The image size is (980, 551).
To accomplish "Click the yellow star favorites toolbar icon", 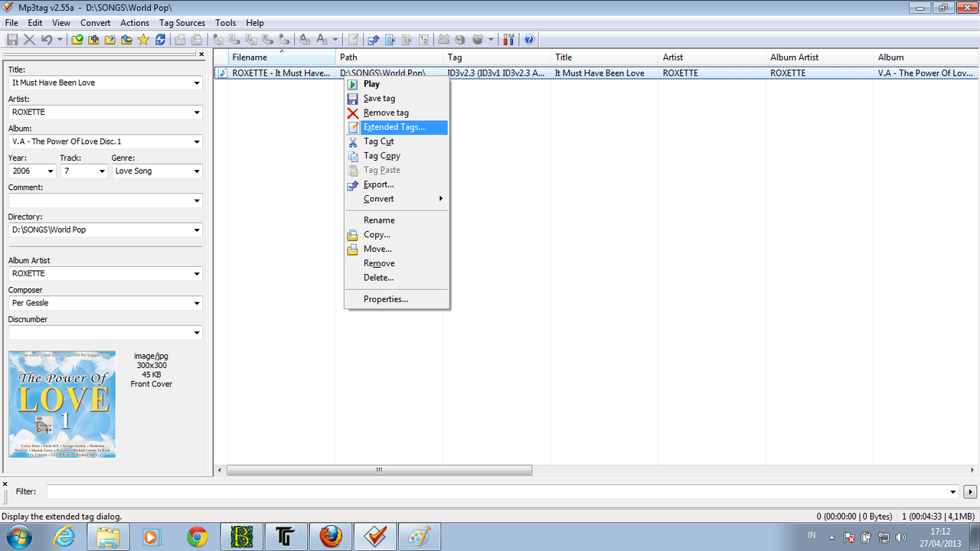I will [143, 40].
